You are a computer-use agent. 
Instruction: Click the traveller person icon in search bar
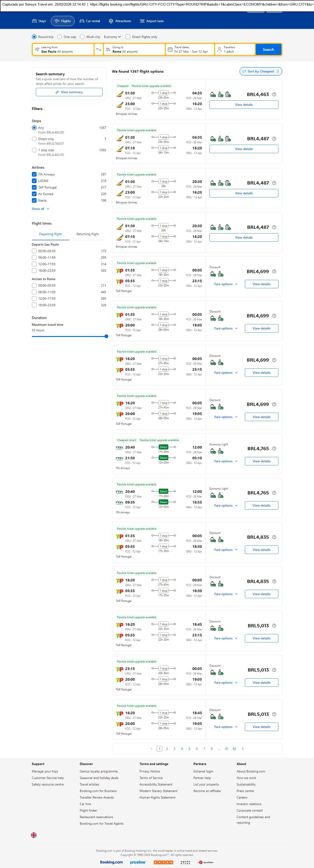pyautogui.click(x=219, y=50)
